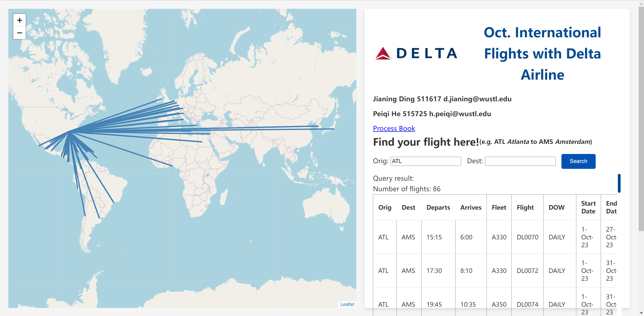
Task: Click the Flight column header
Action: coord(525,207)
